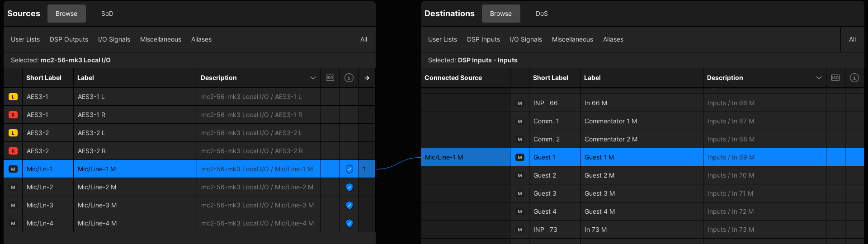This screenshot has width=868, height=244.
Task: Click the info icon in Destinations header
Action: [x=854, y=78]
